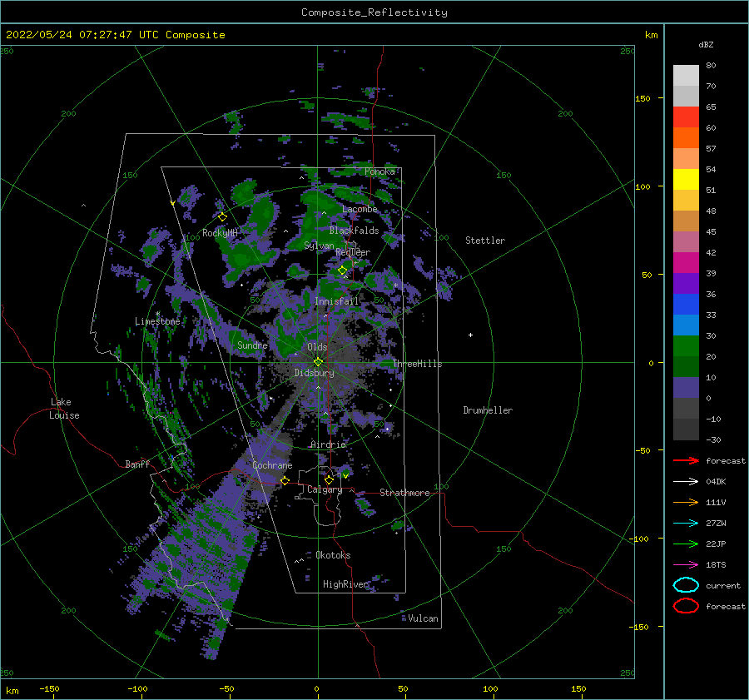Select the yellow diamond marker below Cochrane
Image resolution: width=749 pixels, height=700 pixels.
coord(285,480)
